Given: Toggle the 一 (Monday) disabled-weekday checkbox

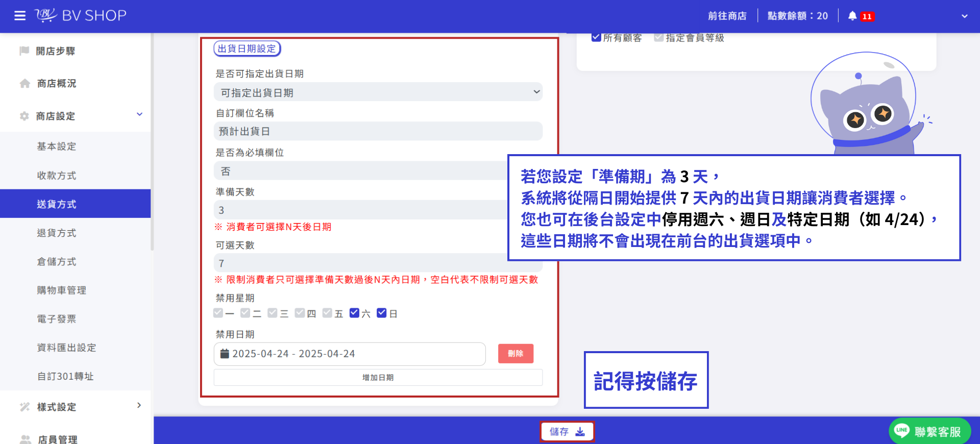Looking at the screenshot, I should point(218,313).
